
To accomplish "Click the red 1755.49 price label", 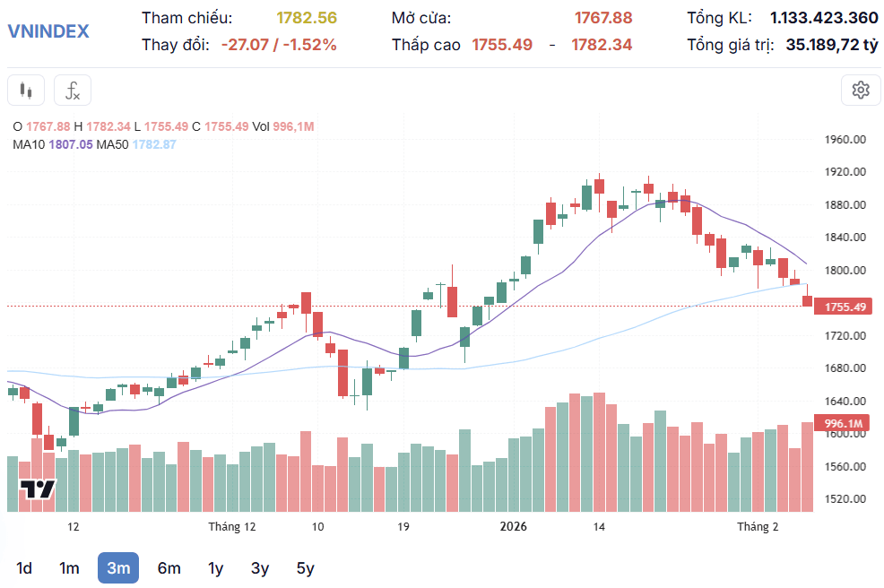I will (x=844, y=307).
